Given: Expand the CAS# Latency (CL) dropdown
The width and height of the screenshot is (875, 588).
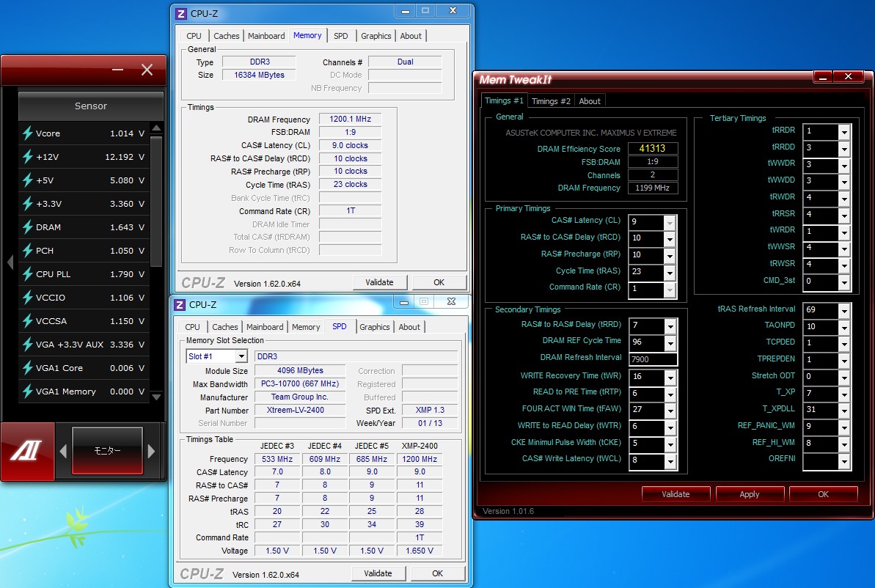Looking at the screenshot, I should [669, 221].
